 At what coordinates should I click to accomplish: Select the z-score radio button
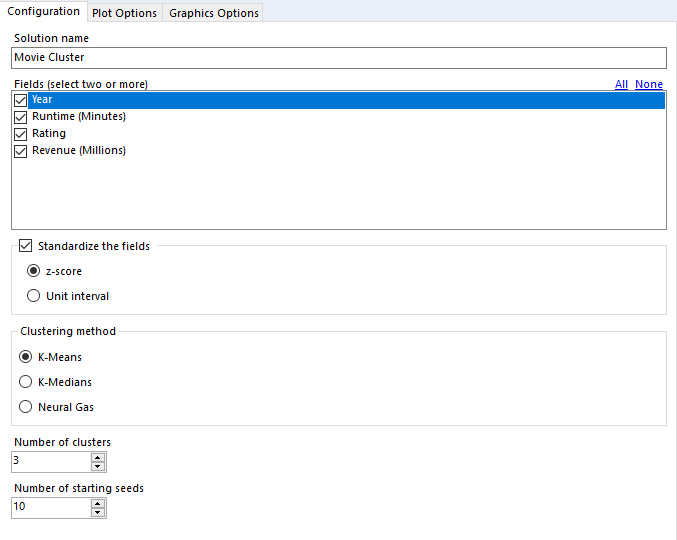(x=34, y=271)
